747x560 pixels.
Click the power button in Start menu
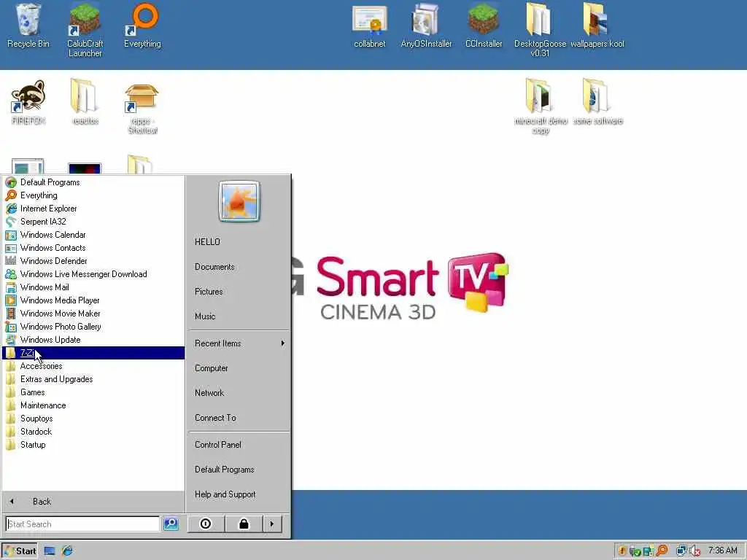tap(206, 524)
